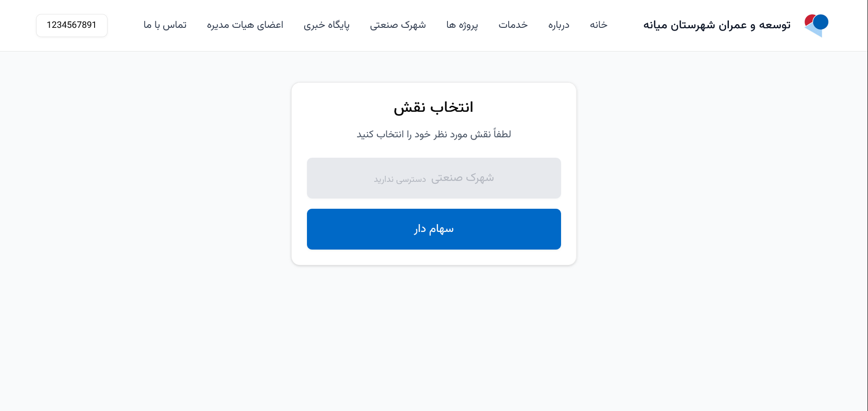
Task: Go to تماس با ما page
Action: click(165, 25)
